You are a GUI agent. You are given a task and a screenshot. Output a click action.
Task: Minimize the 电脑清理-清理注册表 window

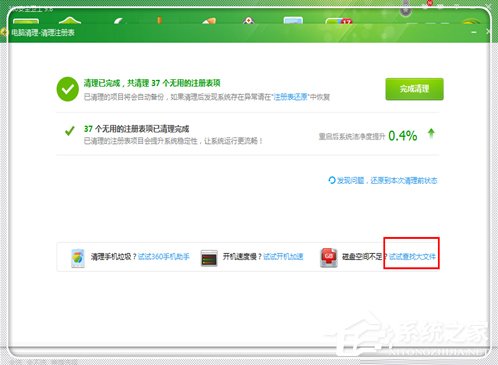click(474, 32)
